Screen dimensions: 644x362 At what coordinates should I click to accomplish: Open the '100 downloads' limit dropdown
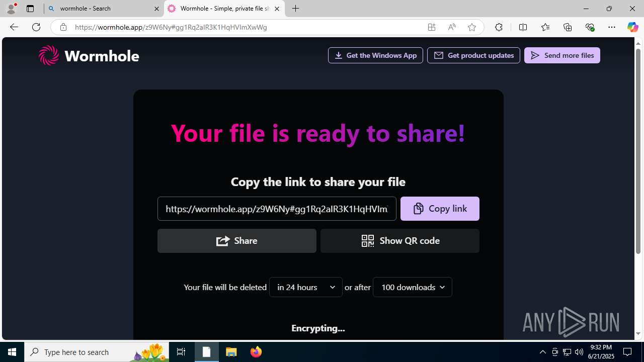pos(413,287)
